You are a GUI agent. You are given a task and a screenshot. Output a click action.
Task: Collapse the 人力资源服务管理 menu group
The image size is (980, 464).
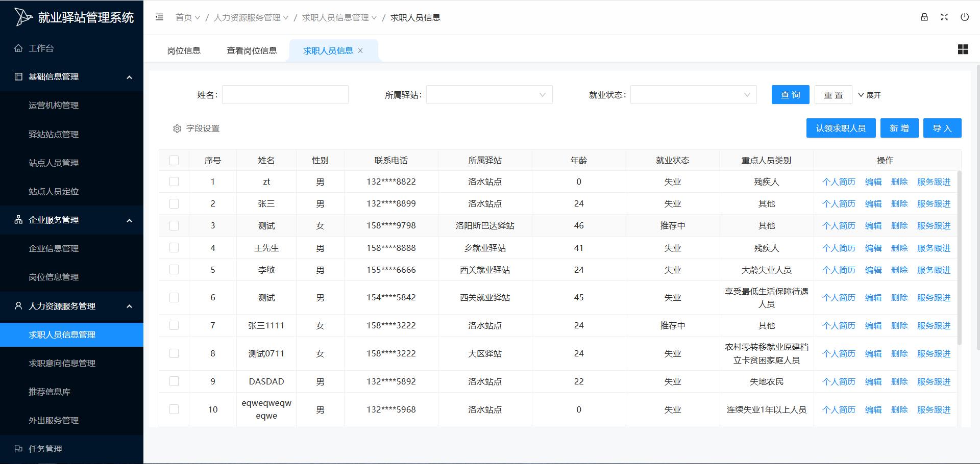point(129,306)
